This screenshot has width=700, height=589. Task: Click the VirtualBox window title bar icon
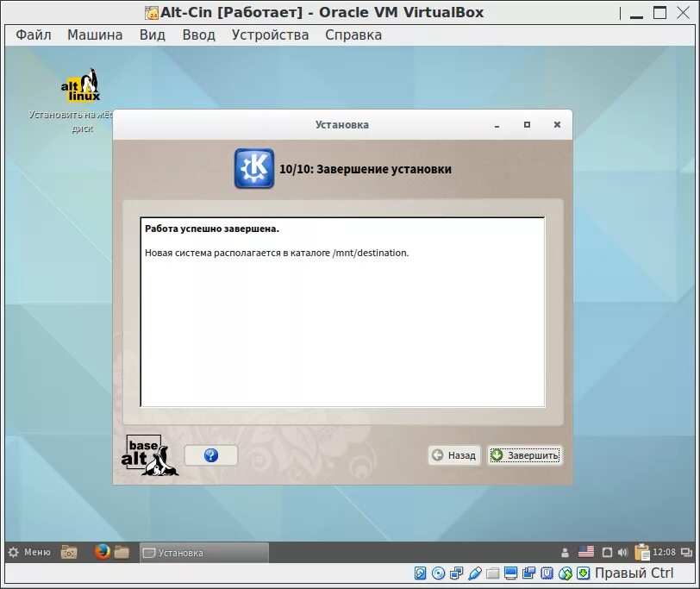tap(152, 13)
